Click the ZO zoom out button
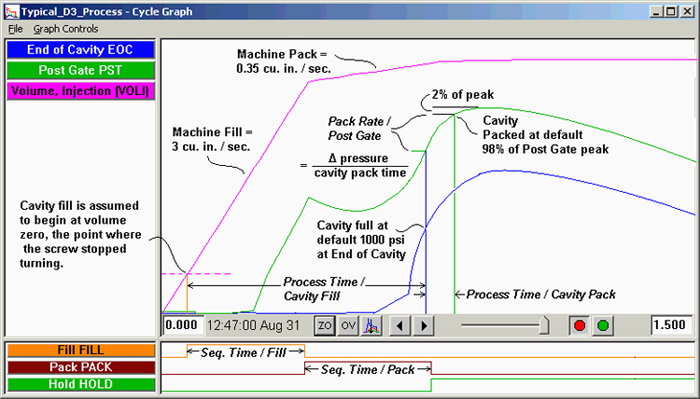 click(324, 325)
